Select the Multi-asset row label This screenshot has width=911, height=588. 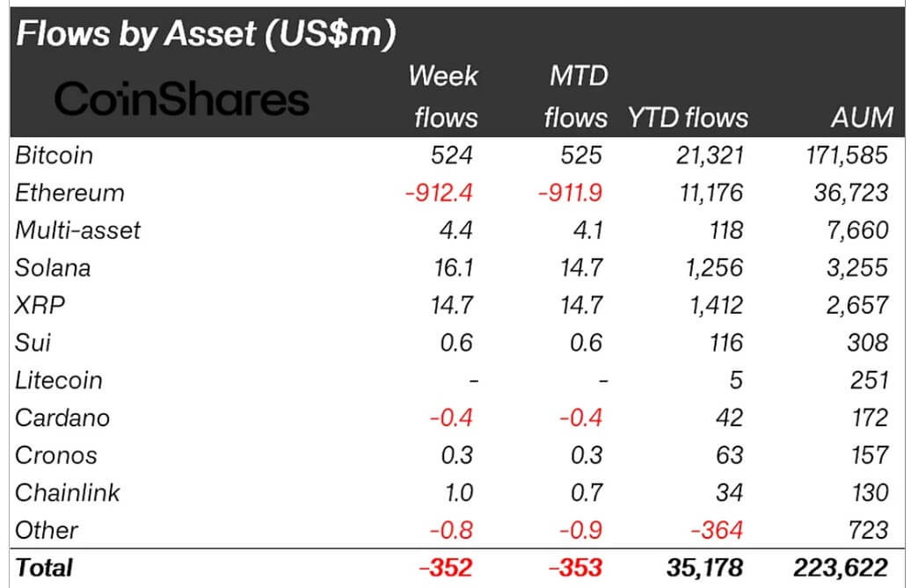[78, 230]
